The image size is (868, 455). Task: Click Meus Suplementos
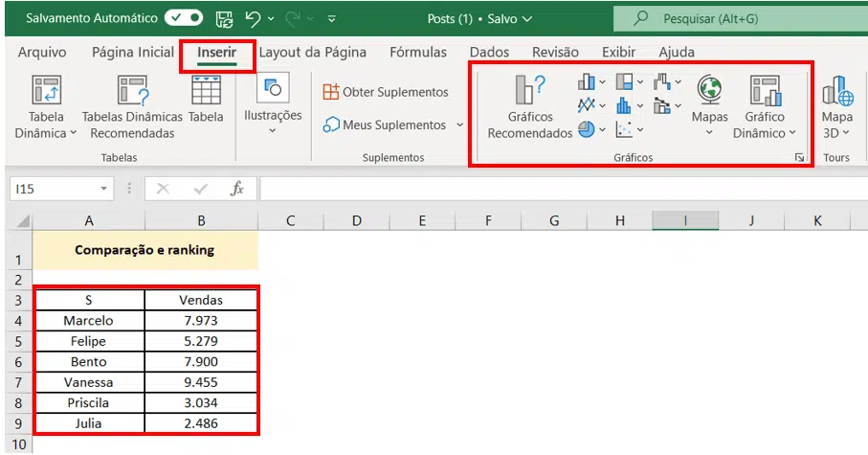click(385, 125)
